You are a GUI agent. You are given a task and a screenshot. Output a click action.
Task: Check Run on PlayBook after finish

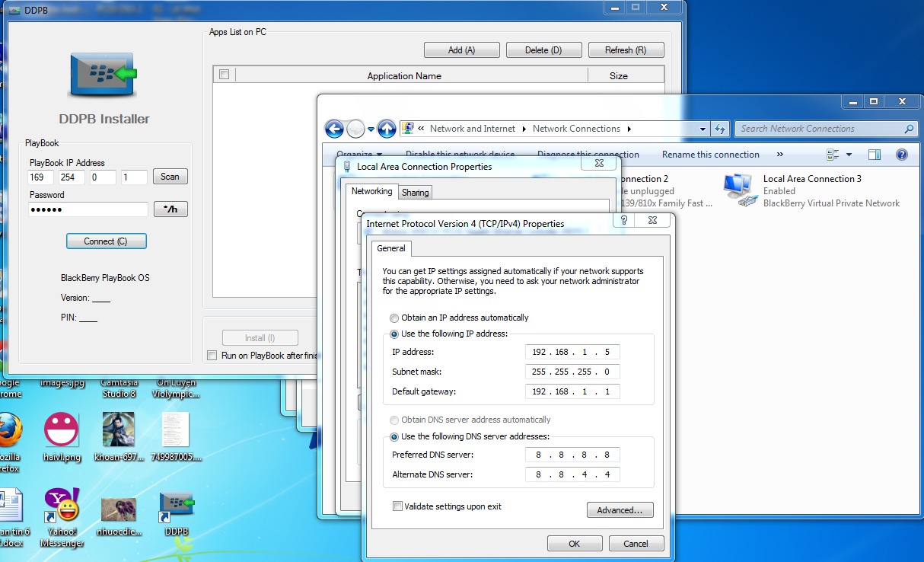(x=212, y=356)
